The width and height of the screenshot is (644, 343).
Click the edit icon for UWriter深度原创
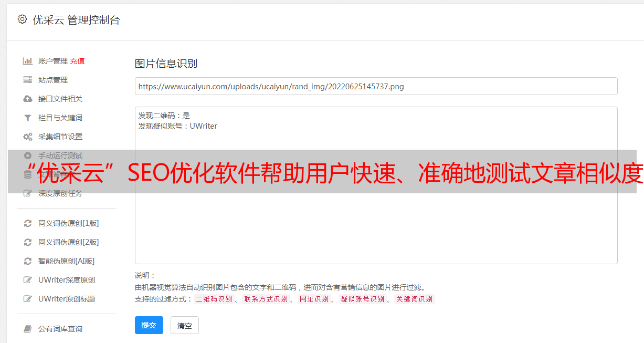(28, 280)
